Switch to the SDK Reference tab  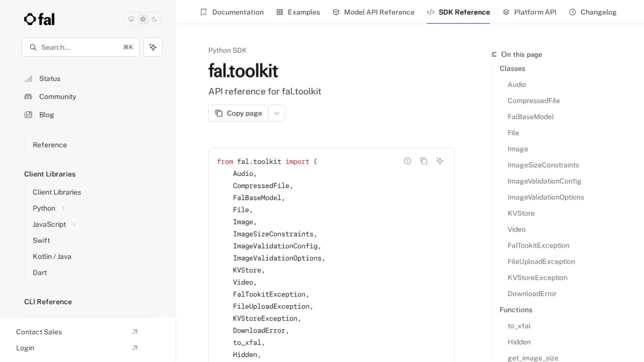tap(458, 12)
